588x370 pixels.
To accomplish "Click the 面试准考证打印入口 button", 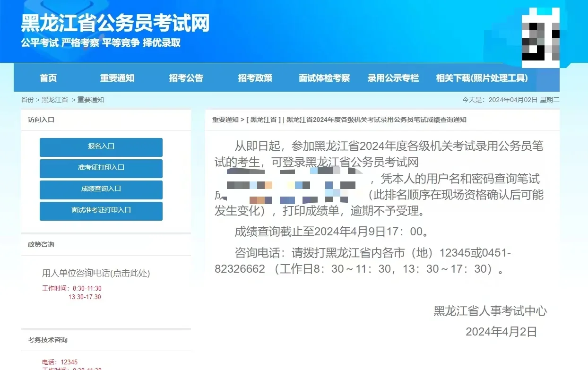I will coord(101,211).
